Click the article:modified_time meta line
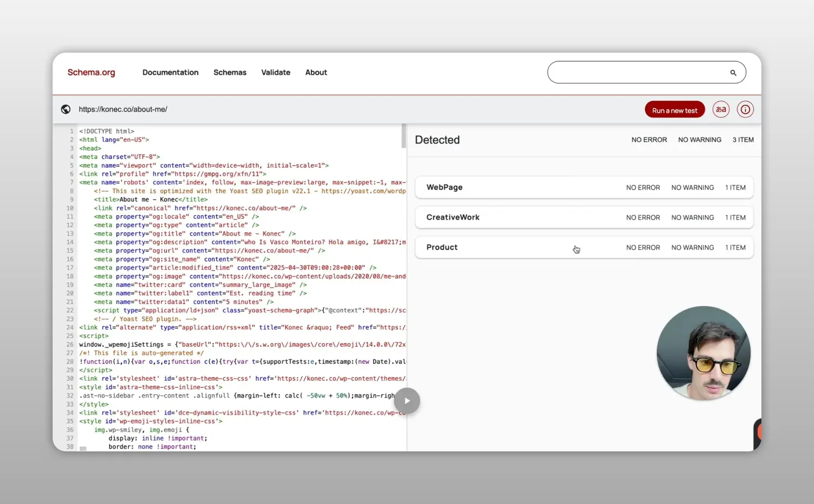This screenshot has height=504, width=814. click(x=235, y=268)
